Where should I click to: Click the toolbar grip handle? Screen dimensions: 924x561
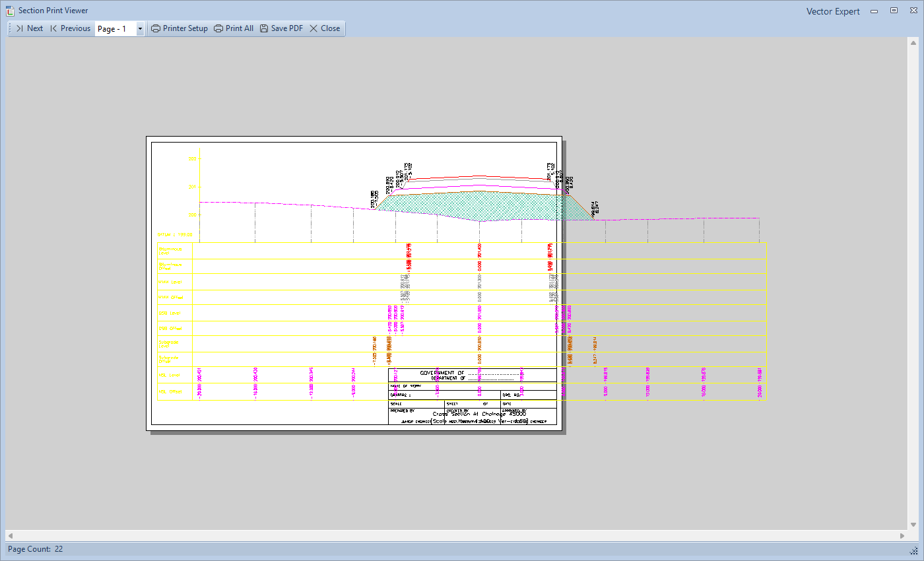pos(10,28)
